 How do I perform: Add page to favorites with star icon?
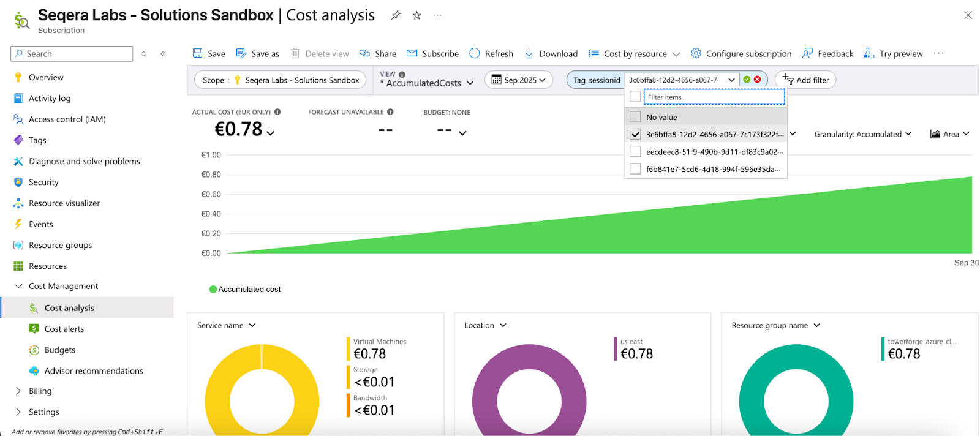click(417, 15)
